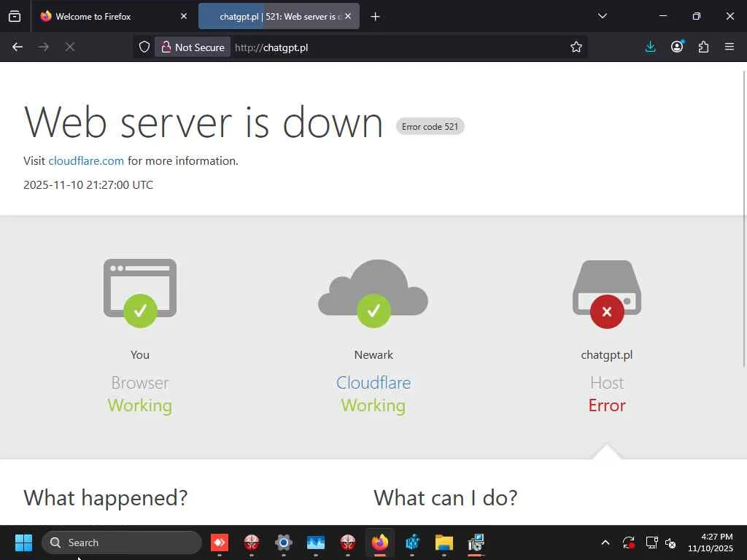Click the forward navigation arrow
Viewport: 747px width, 560px height.
pyautogui.click(x=44, y=47)
